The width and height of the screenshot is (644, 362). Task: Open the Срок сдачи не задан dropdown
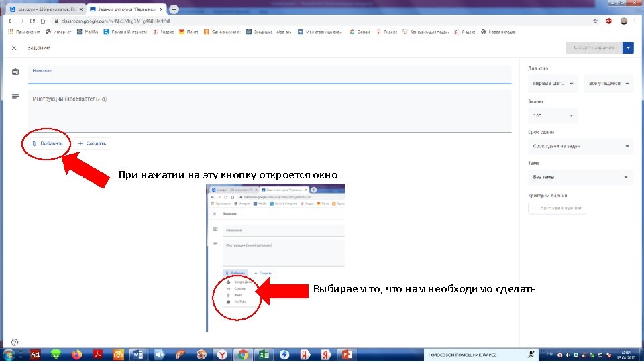pyautogui.click(x=581, y=147)
